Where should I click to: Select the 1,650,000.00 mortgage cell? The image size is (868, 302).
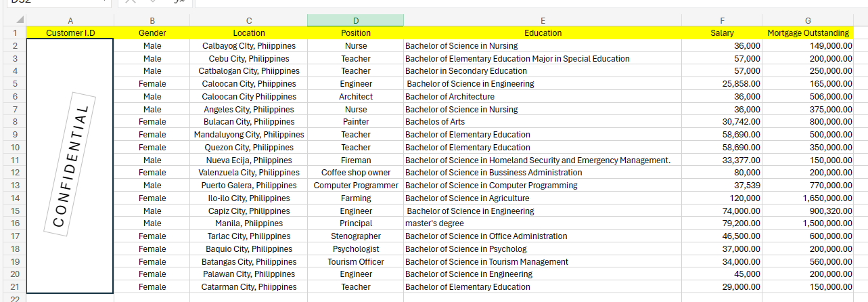(x=808, y=198)
